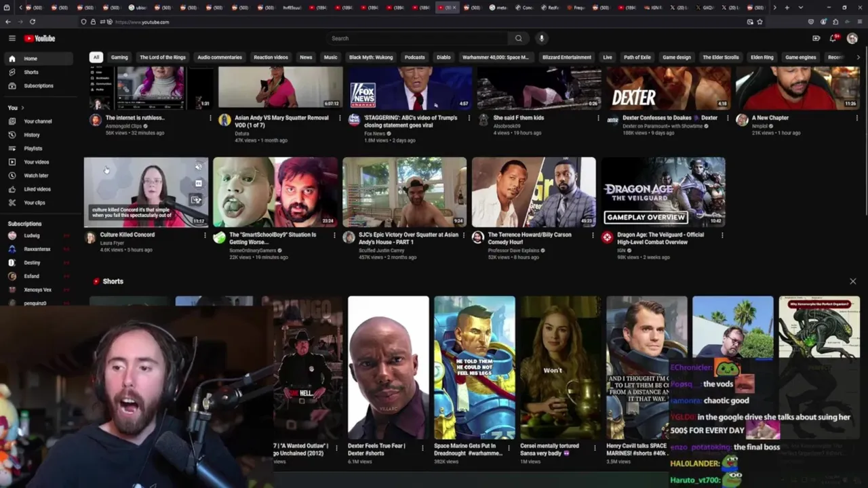The image size is (868, 488).
Task: Click the search magnifier button
Action: (x=519, y=39)
